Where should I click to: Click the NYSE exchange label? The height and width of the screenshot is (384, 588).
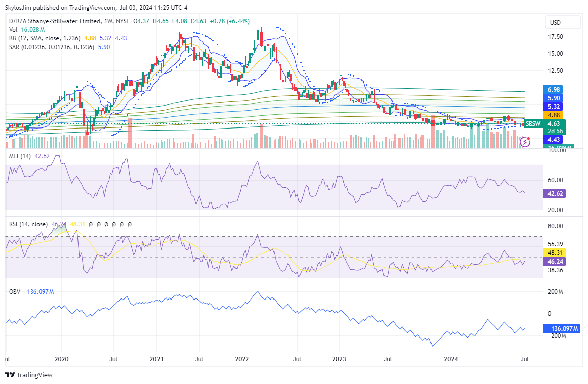coord(123,21)
